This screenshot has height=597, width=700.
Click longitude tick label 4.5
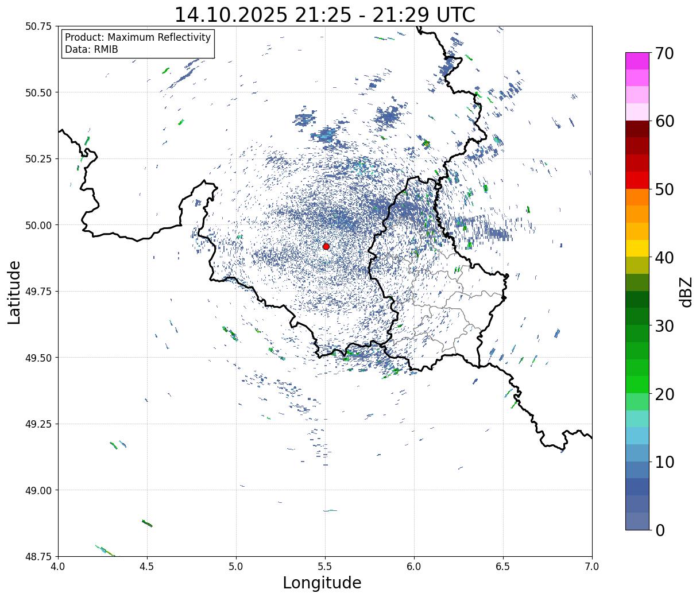click(147, 567)
